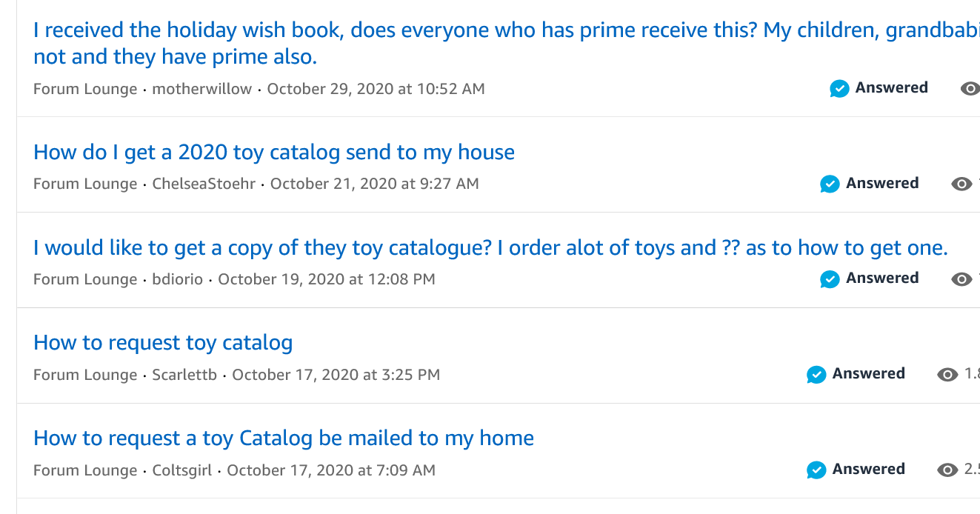
Task: View ChelseaStoehr's user profile
Action: pyautogui.click(x=205, y=184)
